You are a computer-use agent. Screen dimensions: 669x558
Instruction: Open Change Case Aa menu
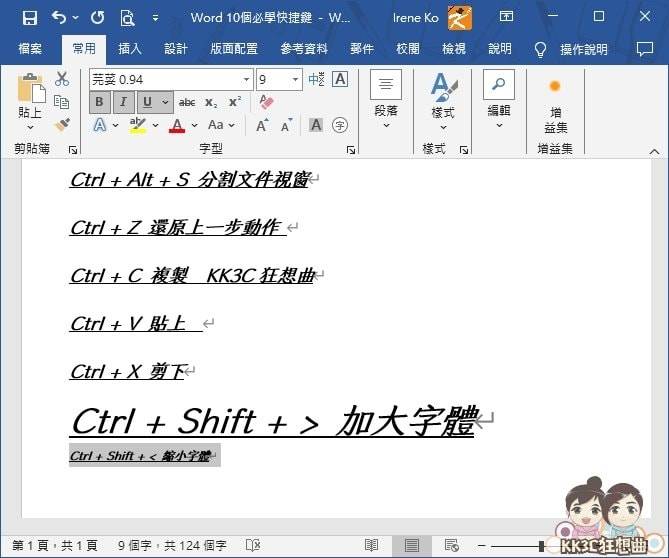click(221, 125)
